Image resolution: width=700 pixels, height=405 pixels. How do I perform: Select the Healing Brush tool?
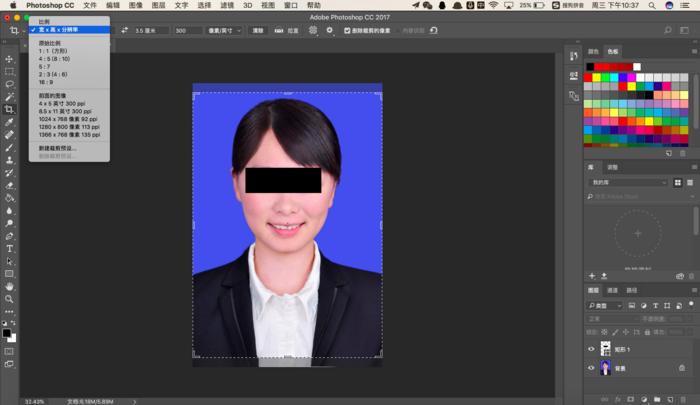(x=9, y=134)
